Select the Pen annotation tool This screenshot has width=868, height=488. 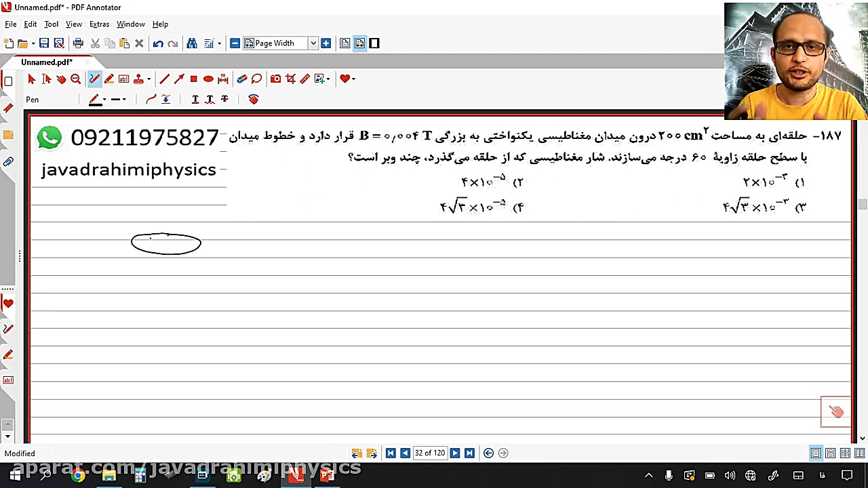click(x=94, y=79)
